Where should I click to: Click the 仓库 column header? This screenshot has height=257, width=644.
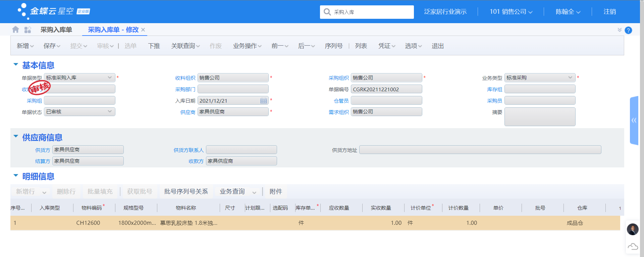click(x=582, y=208)
